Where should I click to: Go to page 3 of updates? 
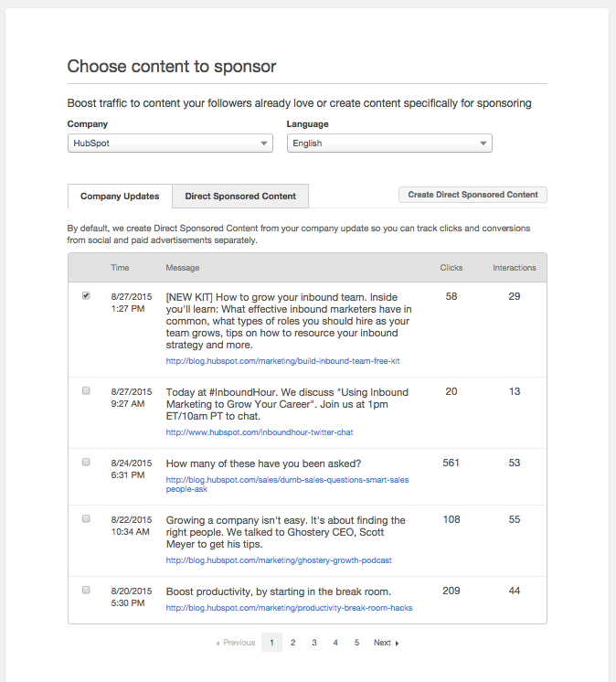pos(314,643)
